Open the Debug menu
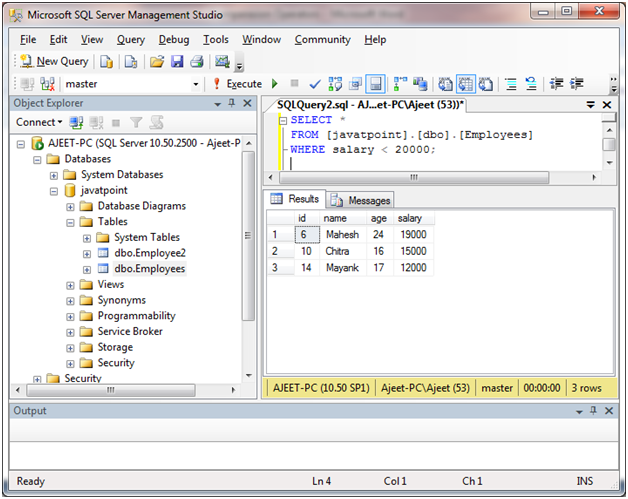The width and height of the screenshot is (628, 499). [173, 40]
